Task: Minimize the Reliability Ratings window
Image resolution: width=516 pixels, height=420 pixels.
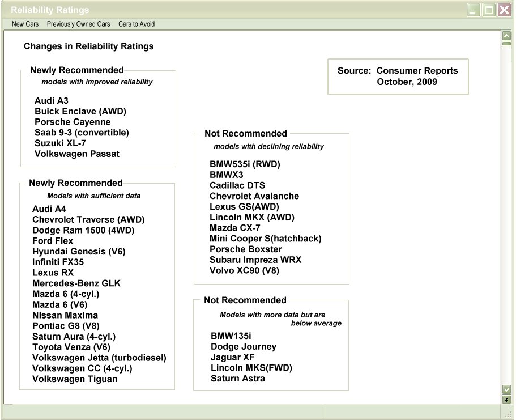Action: (474, 10)
